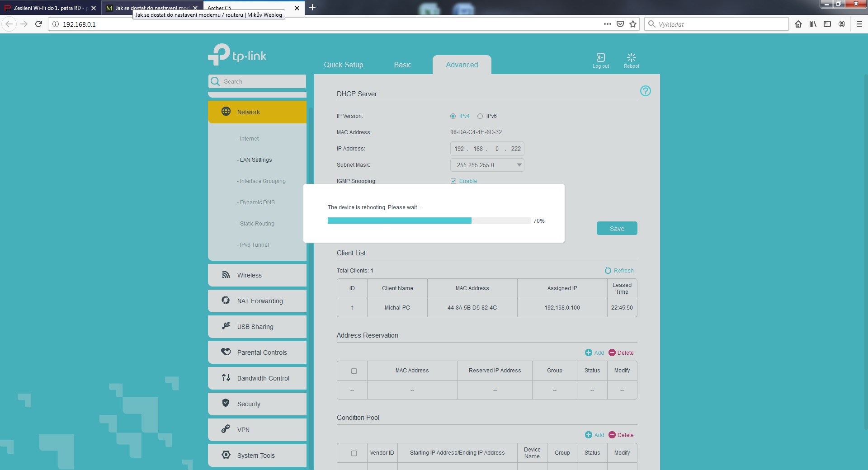Click the Log out icon
Image resolution: width=868 pixels, height=470 pixels.
[601, 57]
